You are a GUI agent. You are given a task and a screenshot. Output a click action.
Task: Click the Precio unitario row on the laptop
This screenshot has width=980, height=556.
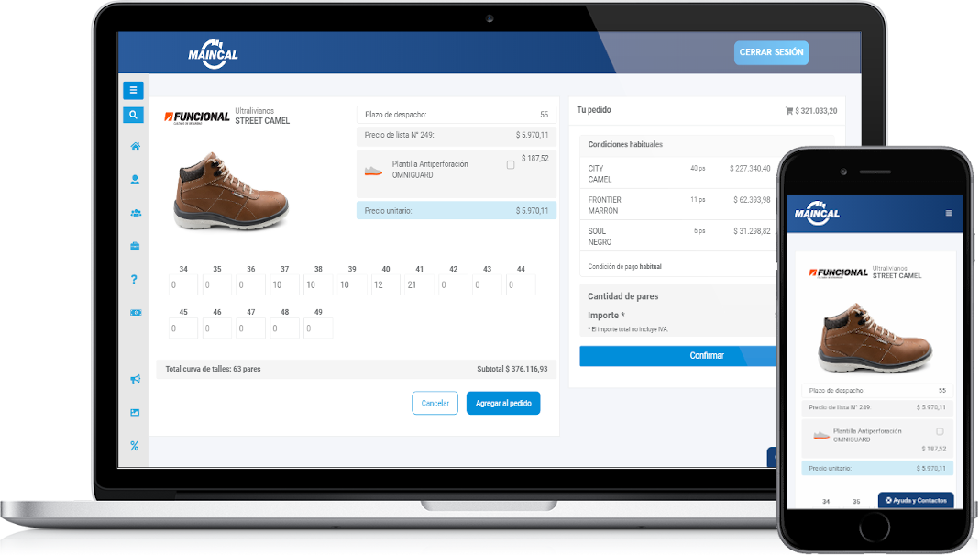coord(457,211)
